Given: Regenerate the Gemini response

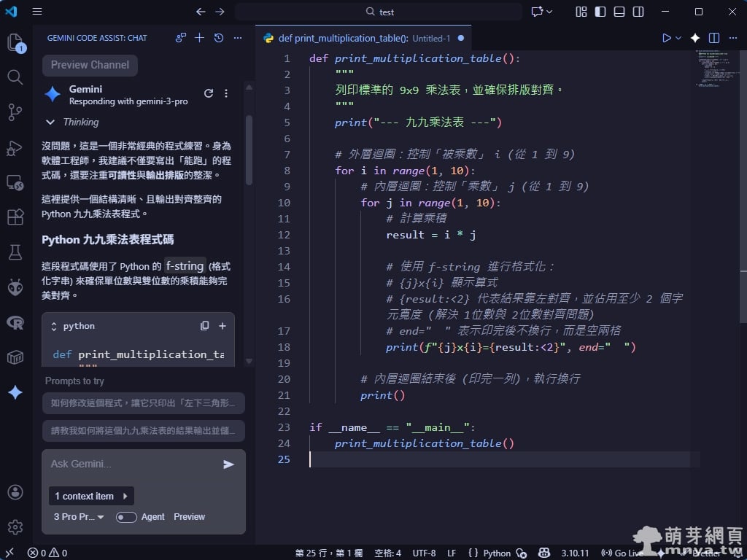Looking at the screenshot, I should [209, 93].
